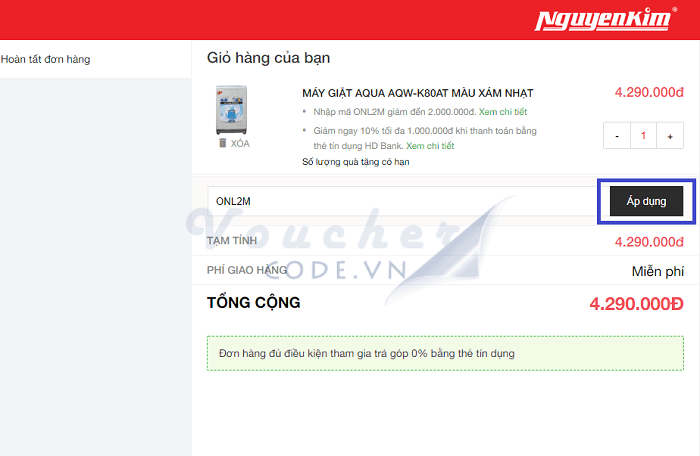Click the TẠM TÍNH amount 4.290.000đ
The image size is (700, 456).
coord(649,242)
